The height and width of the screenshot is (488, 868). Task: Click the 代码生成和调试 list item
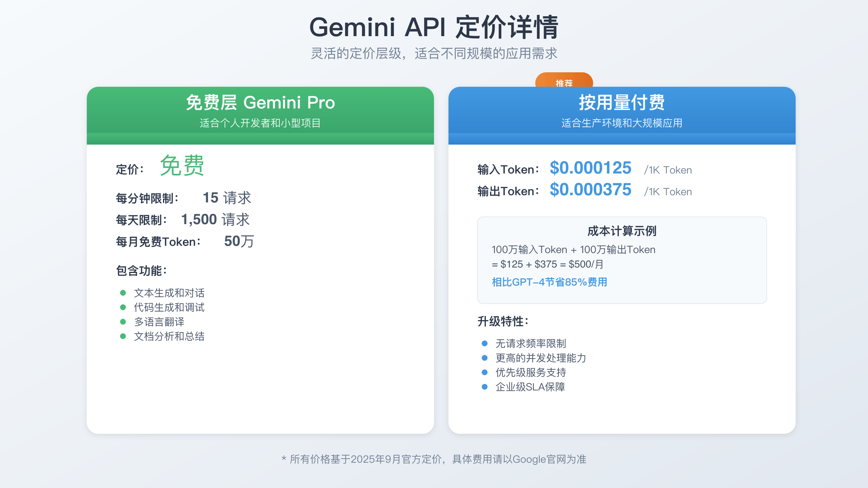point(169,307)
